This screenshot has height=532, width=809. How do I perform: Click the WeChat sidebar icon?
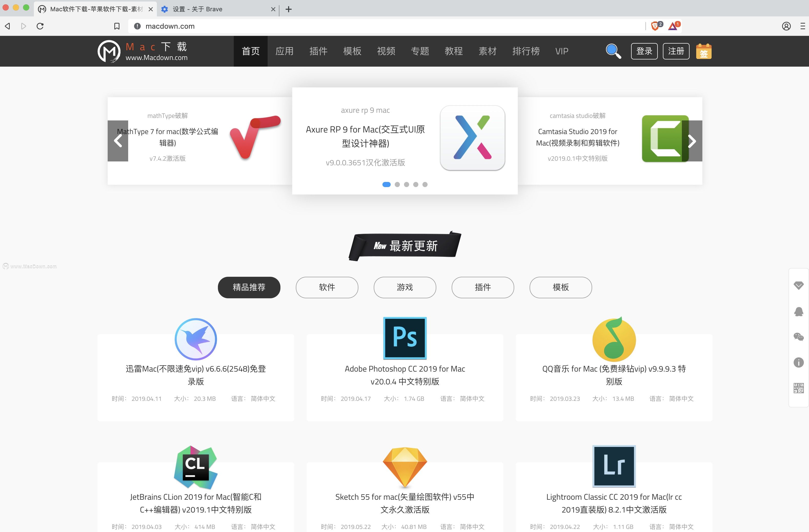(798, 337)
